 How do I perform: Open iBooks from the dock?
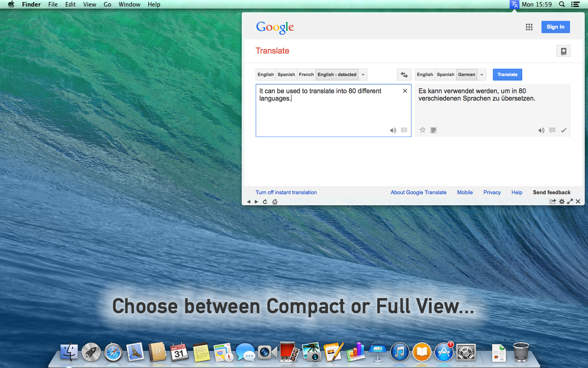tap(422, 352)
